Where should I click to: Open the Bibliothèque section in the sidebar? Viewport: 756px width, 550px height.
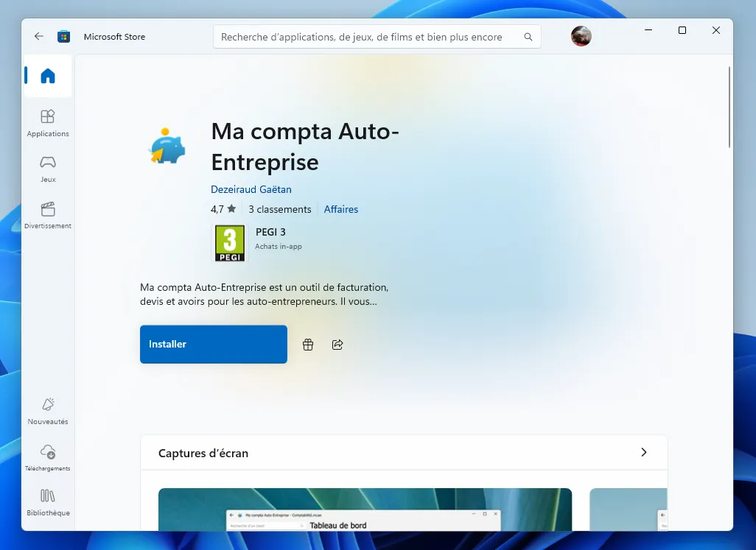coord(47,502)
